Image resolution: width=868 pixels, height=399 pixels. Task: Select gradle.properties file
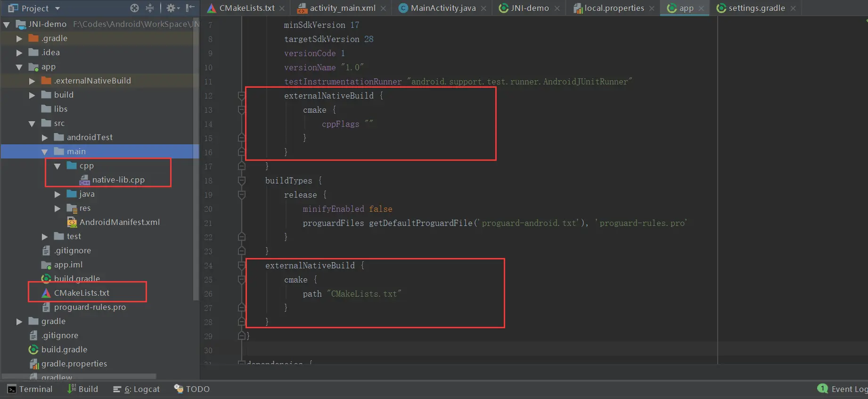pos(74,364)
